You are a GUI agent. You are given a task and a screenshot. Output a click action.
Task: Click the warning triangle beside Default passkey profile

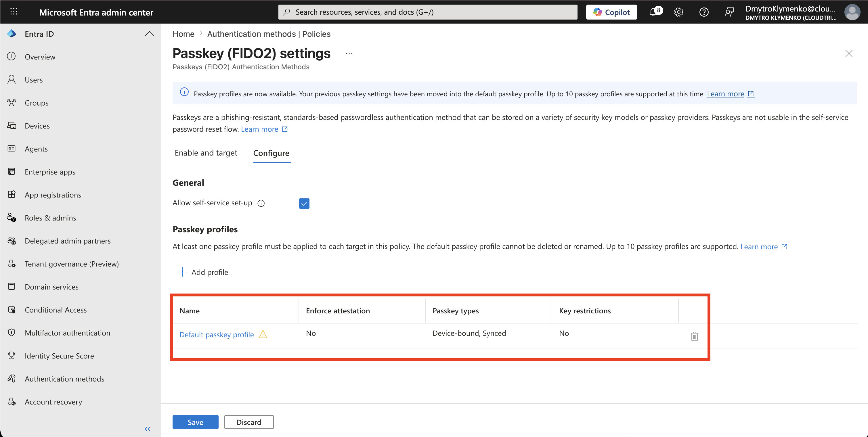[263, 334]
